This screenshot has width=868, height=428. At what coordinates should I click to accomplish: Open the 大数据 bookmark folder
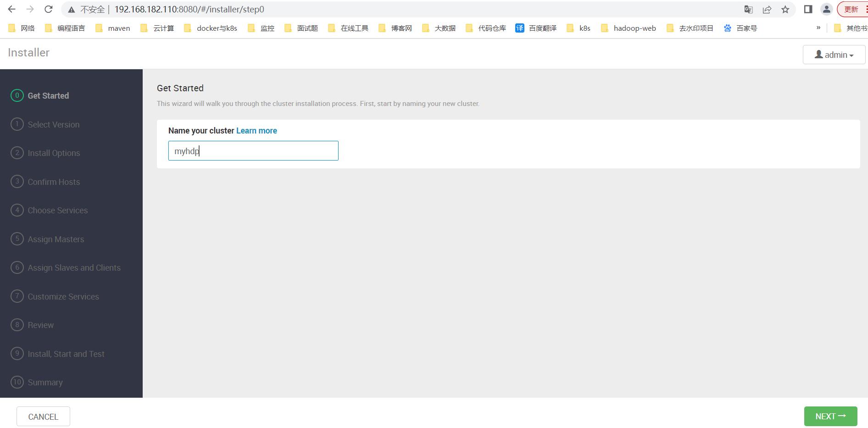click(x=439, y=28)
